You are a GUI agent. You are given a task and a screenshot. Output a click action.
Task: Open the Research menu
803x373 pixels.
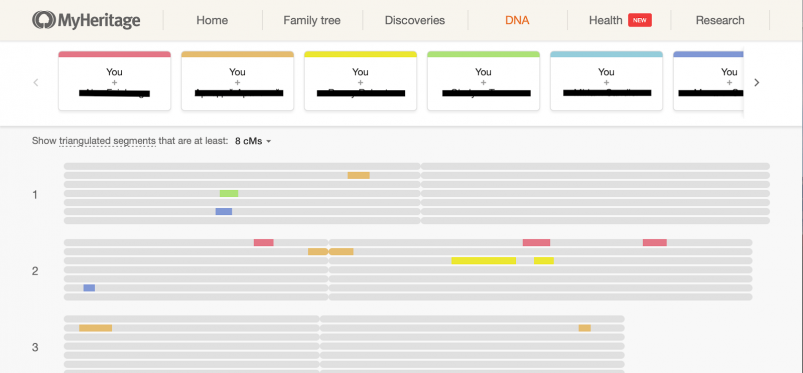[x=720, y=20]
